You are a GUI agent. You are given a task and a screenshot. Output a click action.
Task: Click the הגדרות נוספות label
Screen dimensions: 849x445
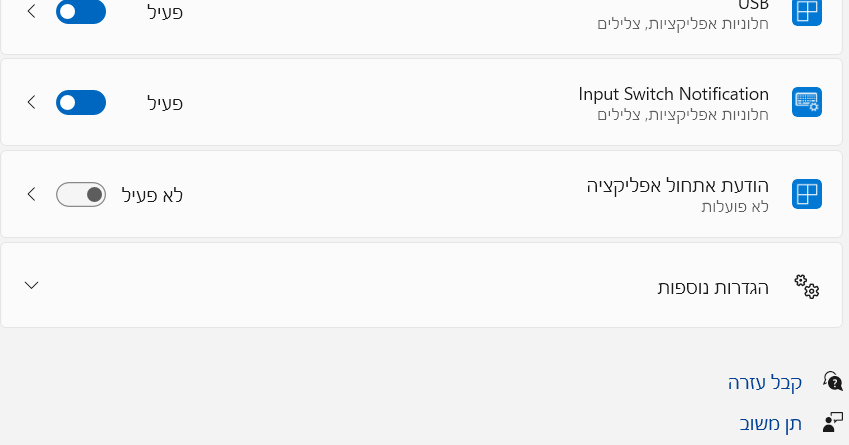pyautogui.click(x=713, y=287)
